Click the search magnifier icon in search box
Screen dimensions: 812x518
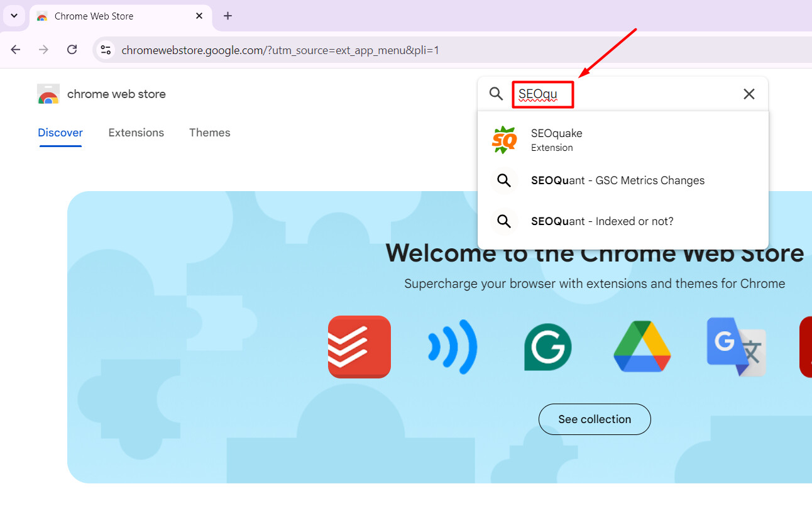(x=497, y=94)
